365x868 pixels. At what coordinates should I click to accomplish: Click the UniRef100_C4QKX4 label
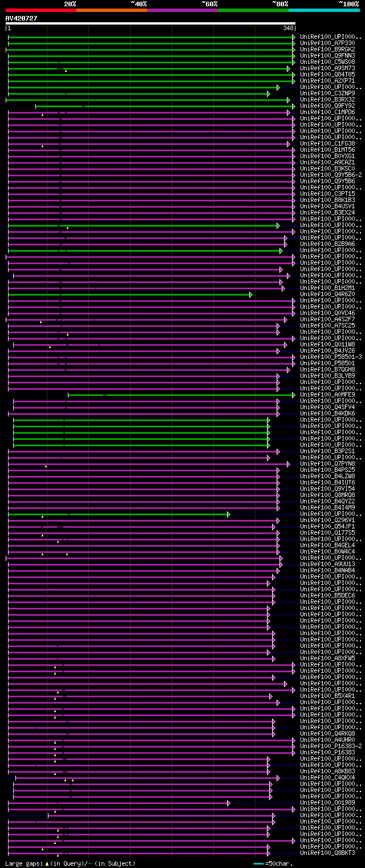[x=327, y=777]
